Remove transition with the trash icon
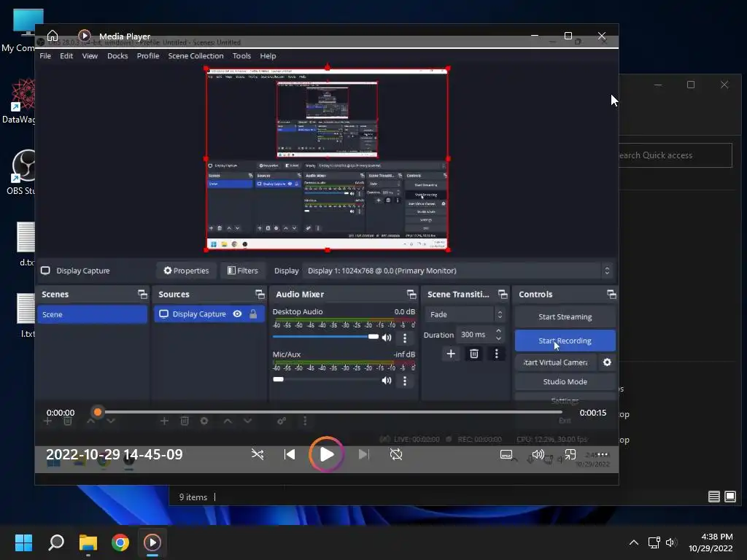The image size is (747, 560). pyautogui.click(x=474, y=354)
